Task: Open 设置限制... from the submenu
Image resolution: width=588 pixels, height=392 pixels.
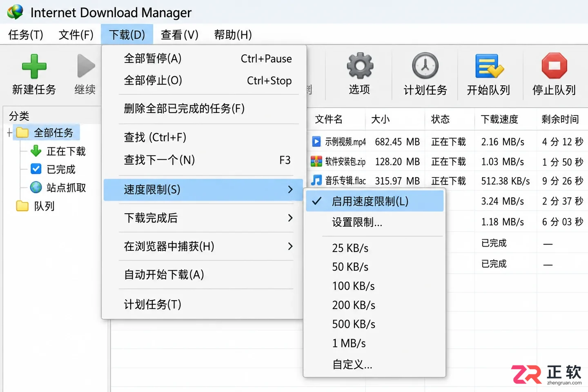Action: tap(374, 222)
